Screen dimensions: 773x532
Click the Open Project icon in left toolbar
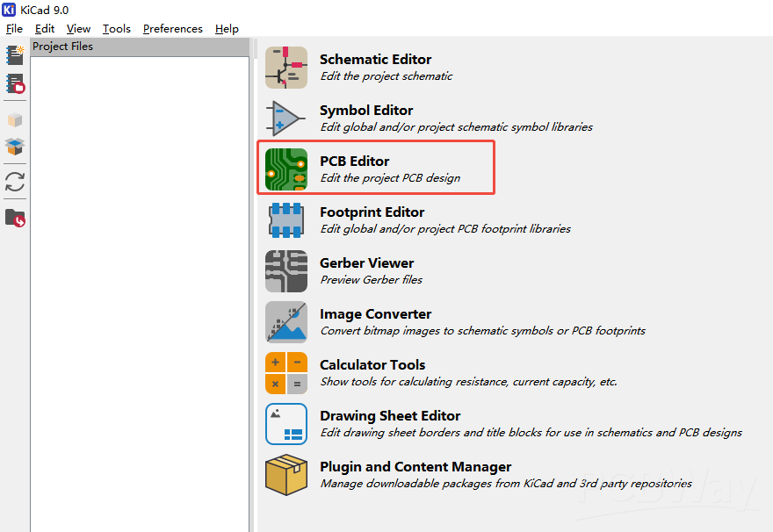(x=15, y=84)
